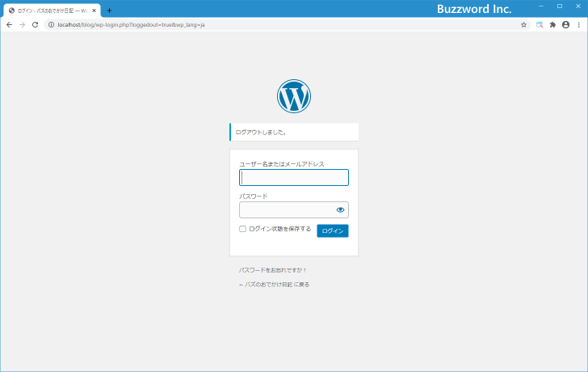This screenshot has width=588, height=372.
Task: Open the Chrome three-dot menu
Action: [578, 25]
